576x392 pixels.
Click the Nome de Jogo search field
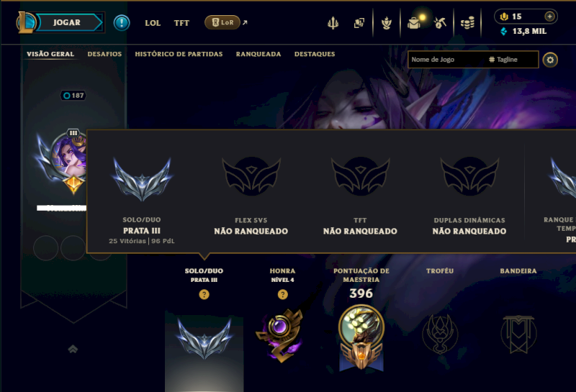click(446, 60)
